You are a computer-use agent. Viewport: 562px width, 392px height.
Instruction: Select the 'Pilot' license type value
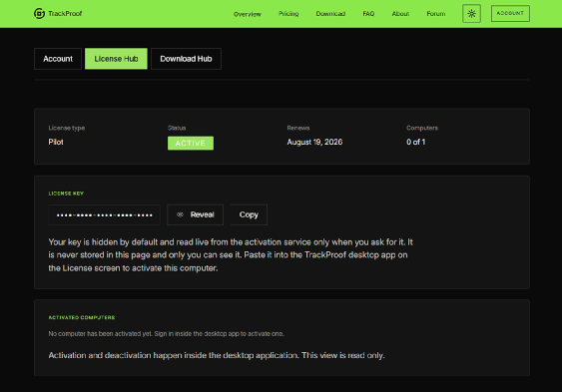tap(56, 142)
